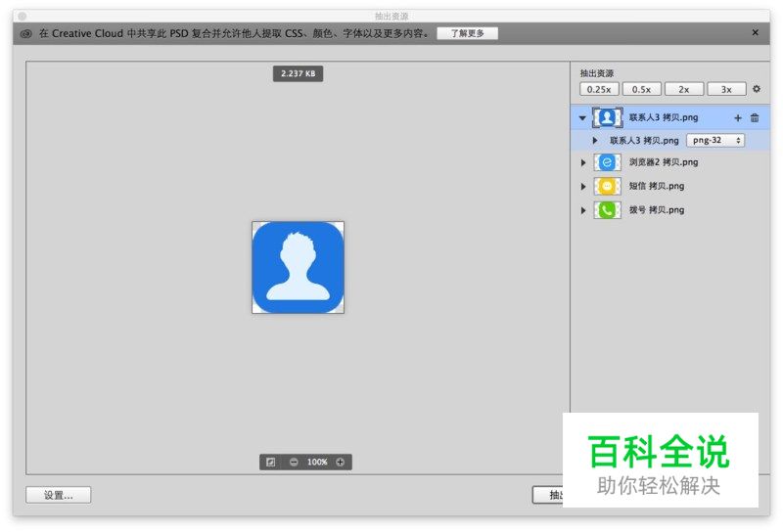Click the contact icon preview image
Viewport: 783px width, 532px height.
tap(299, 268)
